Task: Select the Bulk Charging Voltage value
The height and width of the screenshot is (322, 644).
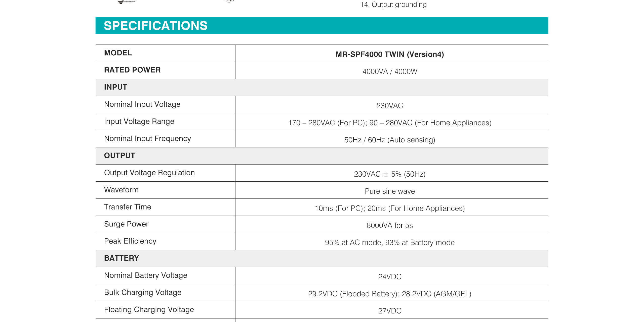Action: pyautogui.click(x=390, y=294)
